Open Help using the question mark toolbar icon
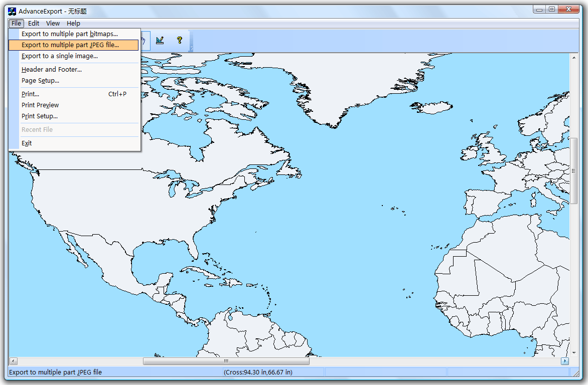The image size is (588, 385). point(180,41)
